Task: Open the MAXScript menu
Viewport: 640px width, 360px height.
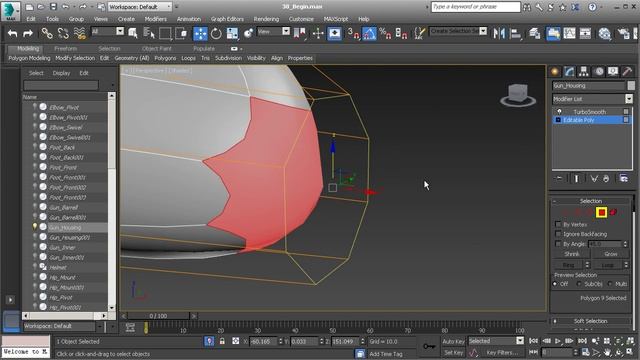Action: [336, 19]
